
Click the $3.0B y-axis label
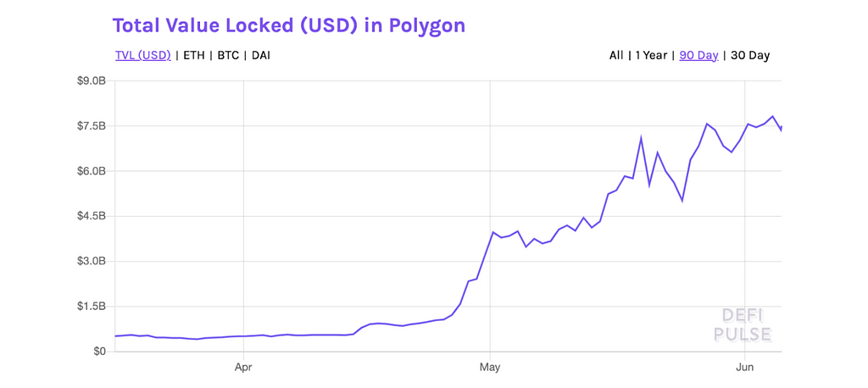pyautogui.click(x=91, y=261)
